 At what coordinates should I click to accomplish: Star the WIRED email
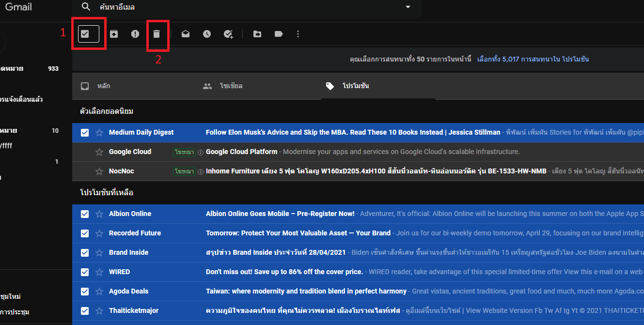pos(99,272)
